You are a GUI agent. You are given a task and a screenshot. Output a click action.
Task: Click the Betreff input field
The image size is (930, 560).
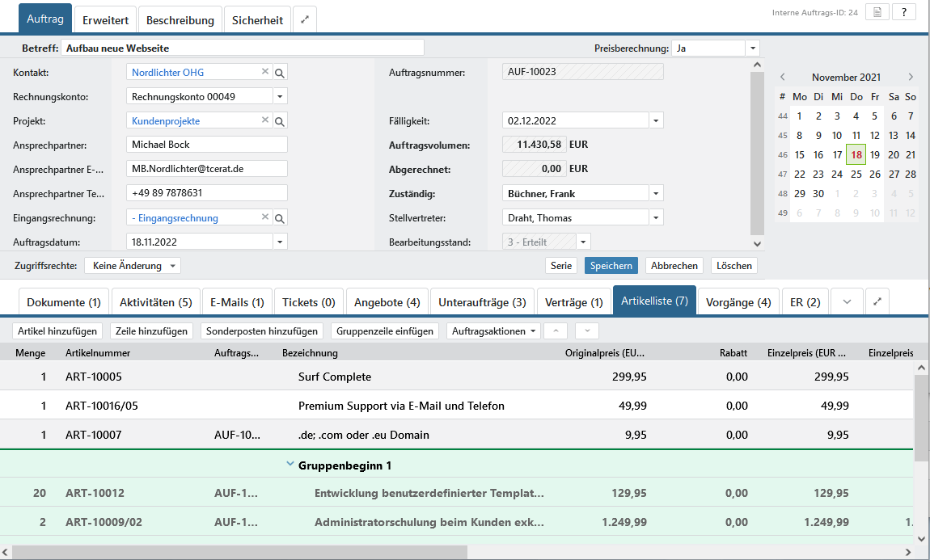click(x=243, y=48)
